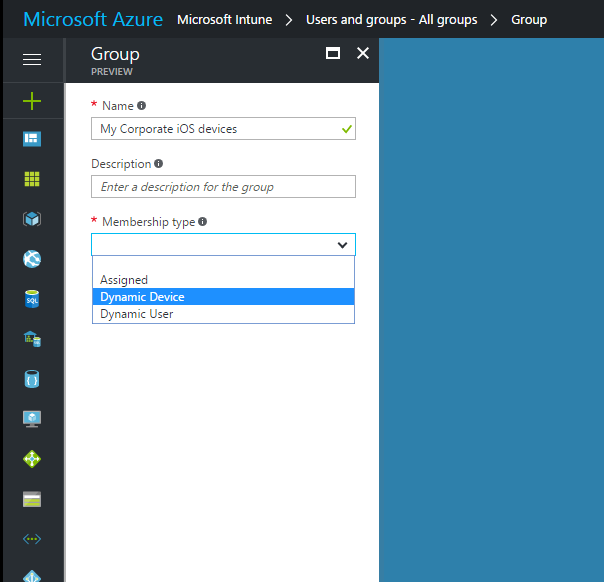Click the Description info icon

[159, 163]
